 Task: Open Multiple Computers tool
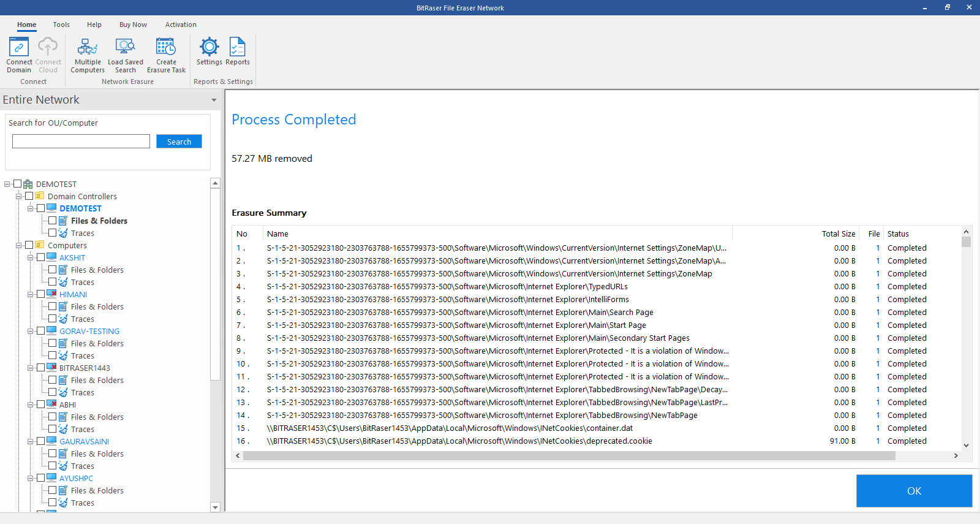tap(88, 47)
